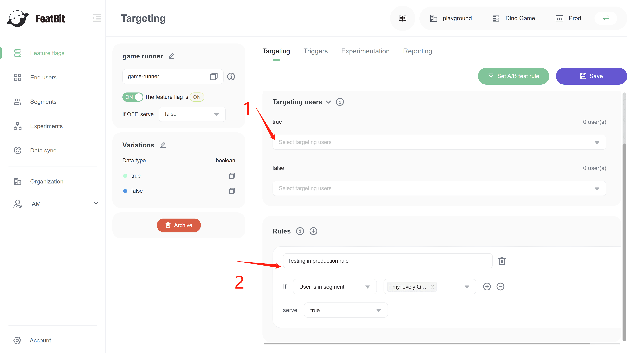The image size is (644, 353).
Task: Open the documentation book icon
Action: click(x=402, y=18)
